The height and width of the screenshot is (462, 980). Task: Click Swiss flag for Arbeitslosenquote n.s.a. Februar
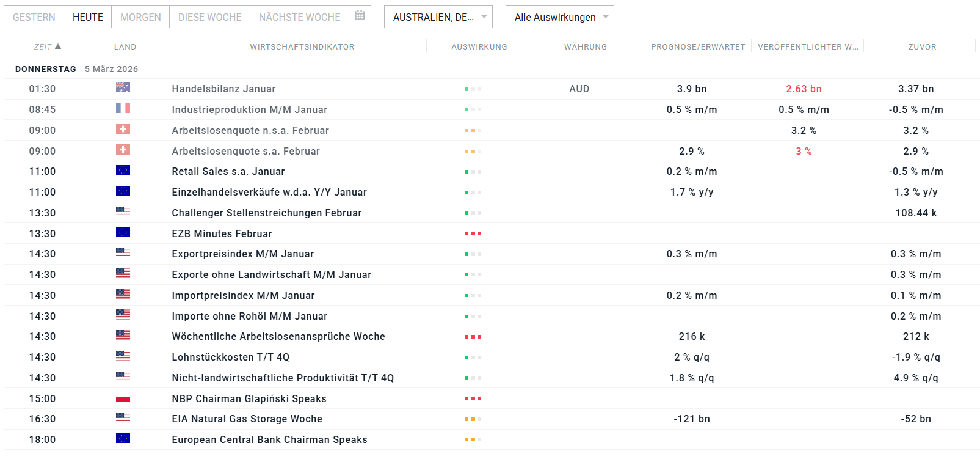[123, 130]
